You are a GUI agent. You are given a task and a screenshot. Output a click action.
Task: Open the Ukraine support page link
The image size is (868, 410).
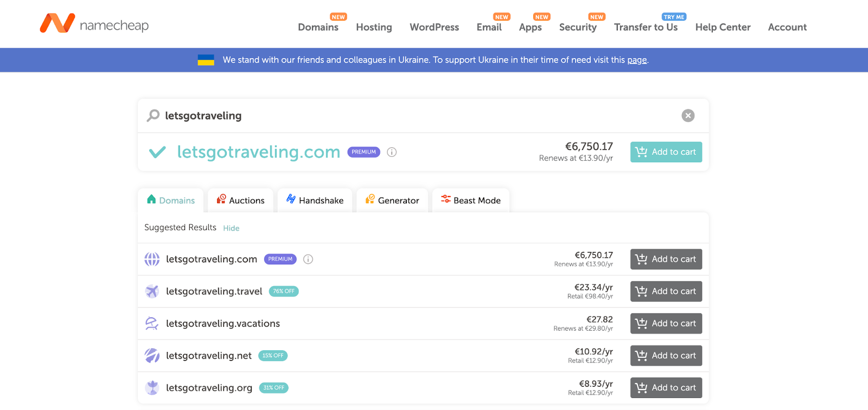click(637, 60)
